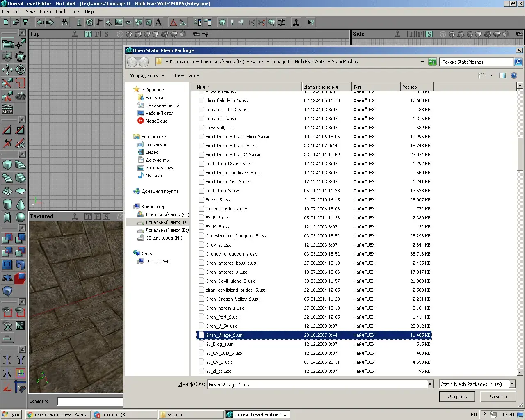
Task: Open the Brush menu
Action: click(46, 11)
